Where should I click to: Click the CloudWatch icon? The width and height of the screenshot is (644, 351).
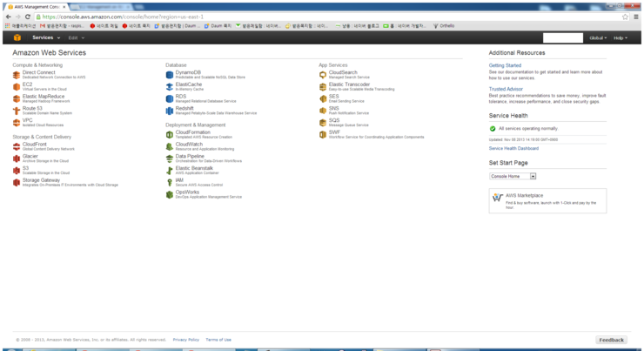coord(169,146)
